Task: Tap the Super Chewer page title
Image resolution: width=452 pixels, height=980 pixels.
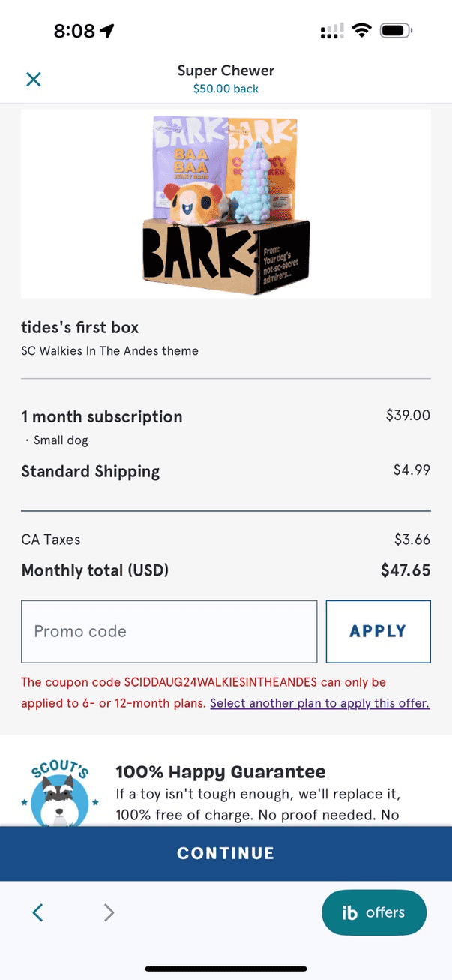Action: pyautogui.click(x=226, y=71)
